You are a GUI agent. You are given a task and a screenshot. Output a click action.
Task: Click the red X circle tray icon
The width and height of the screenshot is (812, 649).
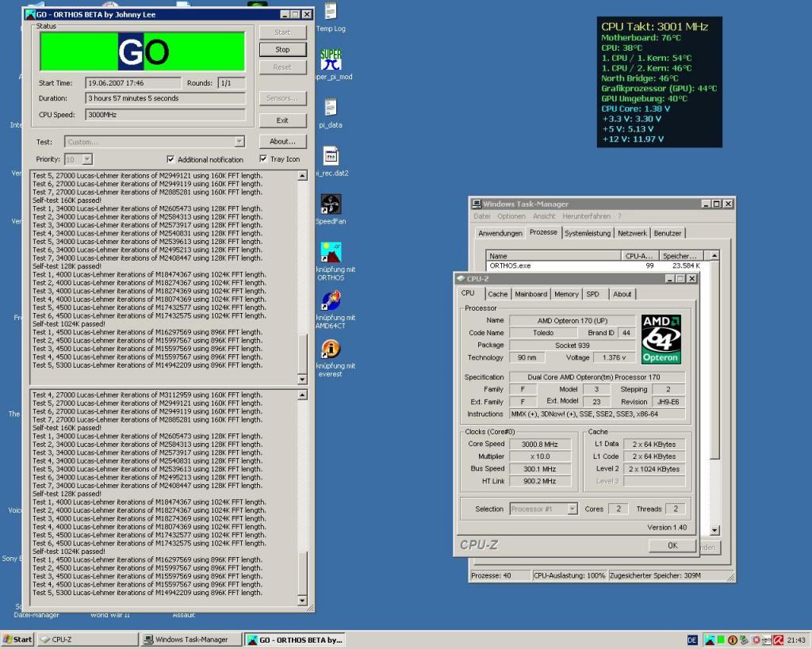[x=756, y=640]
